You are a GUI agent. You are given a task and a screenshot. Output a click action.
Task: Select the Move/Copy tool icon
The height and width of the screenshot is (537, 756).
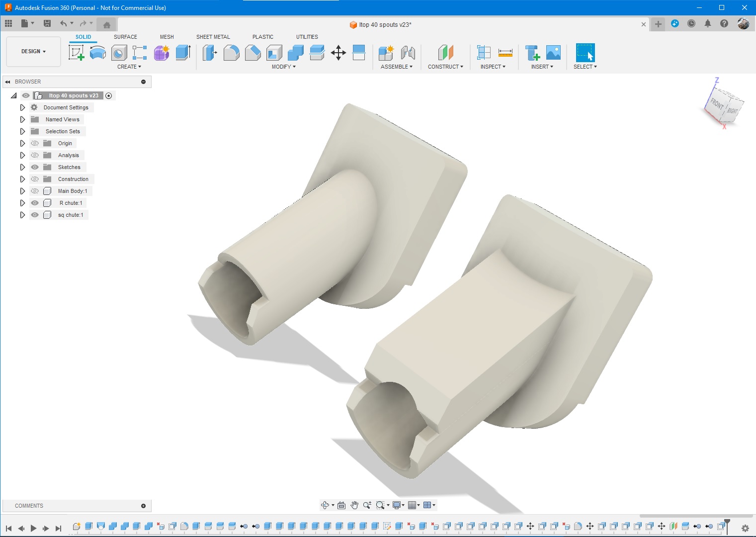[338, 53]
